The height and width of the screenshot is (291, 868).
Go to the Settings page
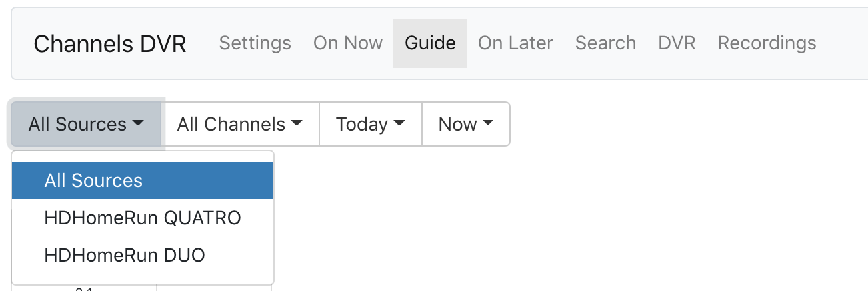pos(255,43)
